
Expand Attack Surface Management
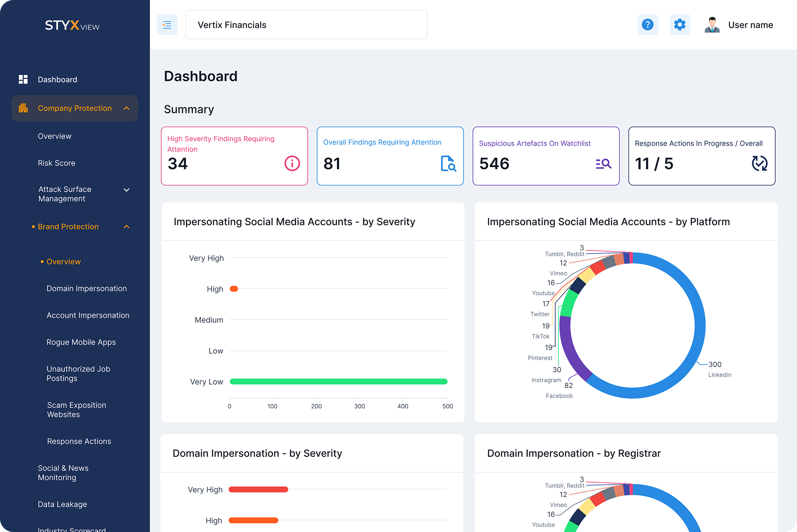tap(127, 189)
